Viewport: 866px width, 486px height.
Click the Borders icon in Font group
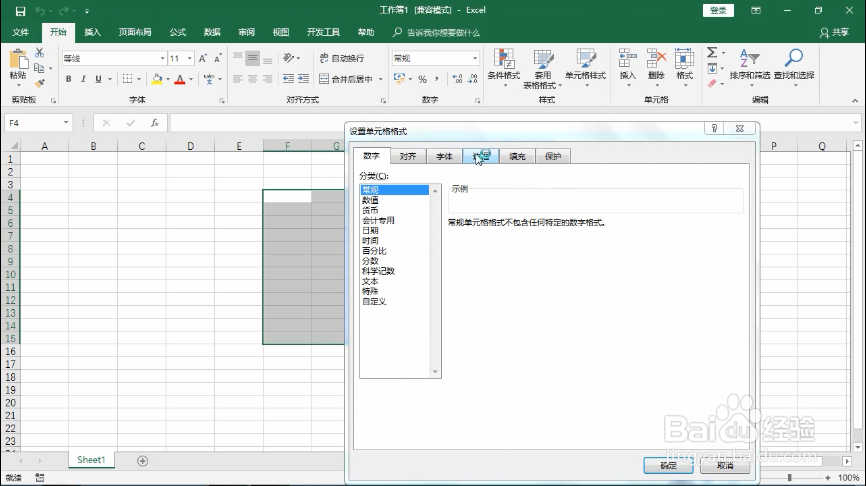(127, 79)
